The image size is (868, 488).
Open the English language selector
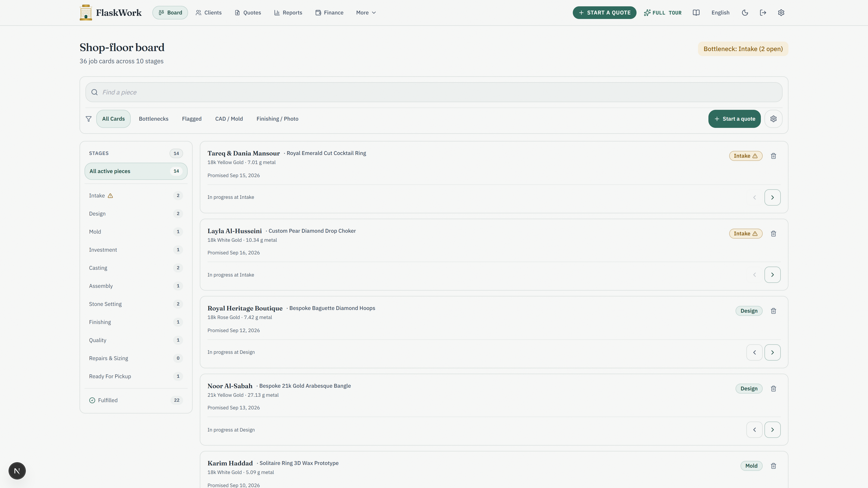click(x=720, y=12)
